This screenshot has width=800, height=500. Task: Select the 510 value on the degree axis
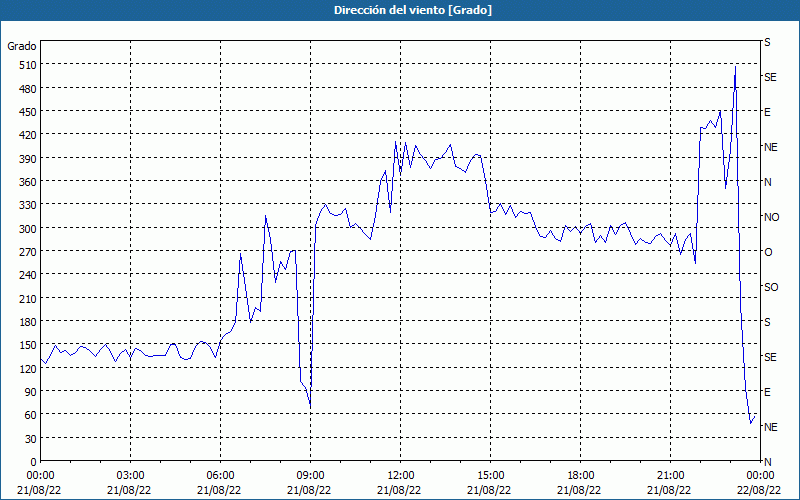(28, 65)
